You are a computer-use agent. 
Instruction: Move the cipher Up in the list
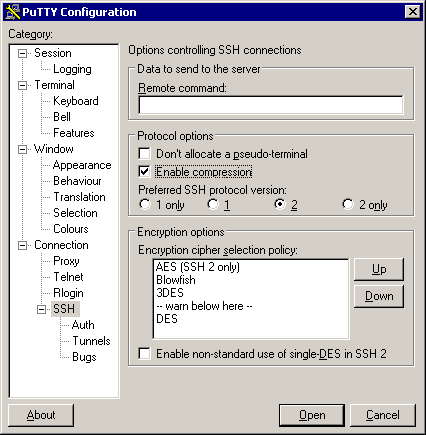[379, 269]
